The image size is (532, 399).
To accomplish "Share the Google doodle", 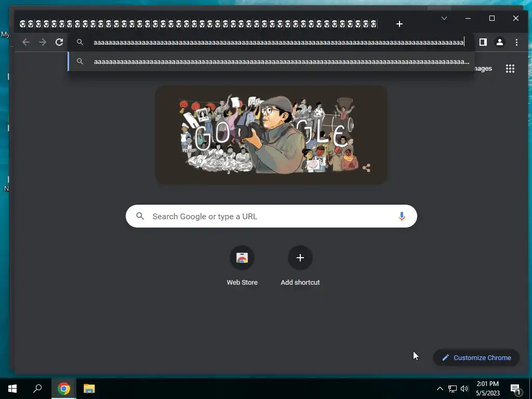I will pyautogui.click(x=366, y=168).
